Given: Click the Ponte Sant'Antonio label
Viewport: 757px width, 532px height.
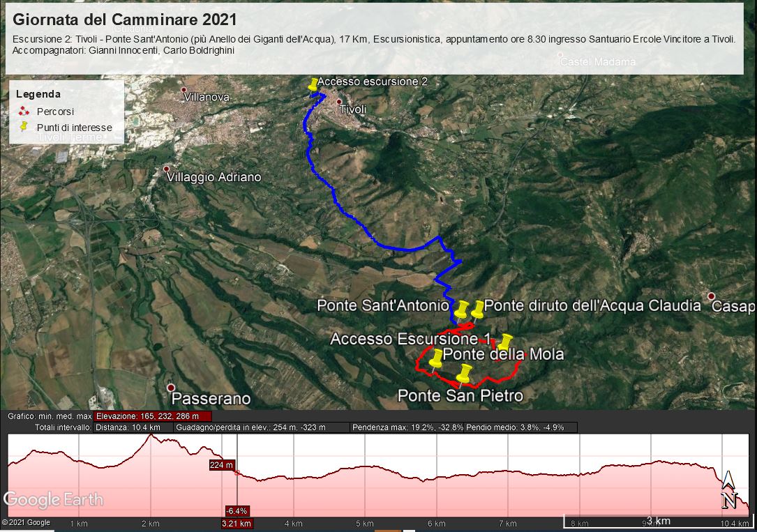Looking at the screenshot, I should 383,305.
